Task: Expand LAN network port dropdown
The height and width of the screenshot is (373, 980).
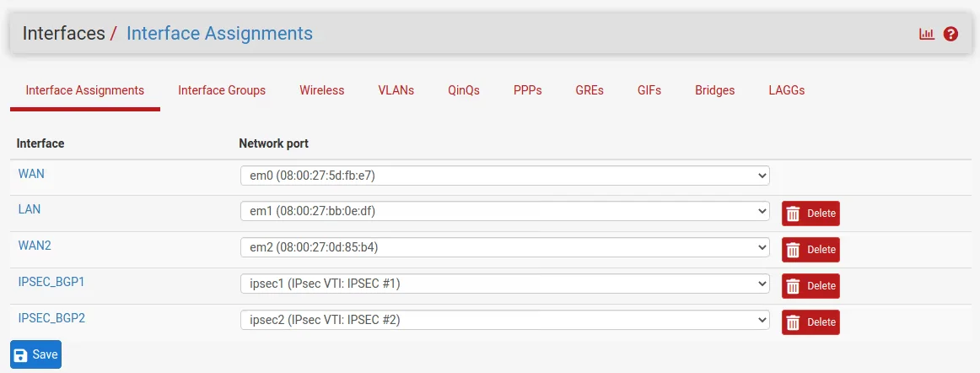Action: [504, 211]
